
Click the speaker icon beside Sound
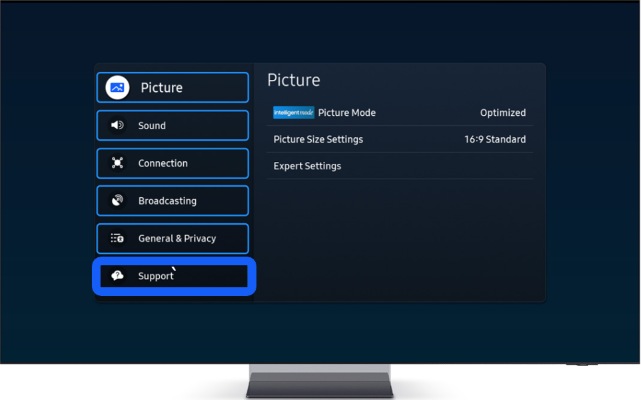(117, 126)
